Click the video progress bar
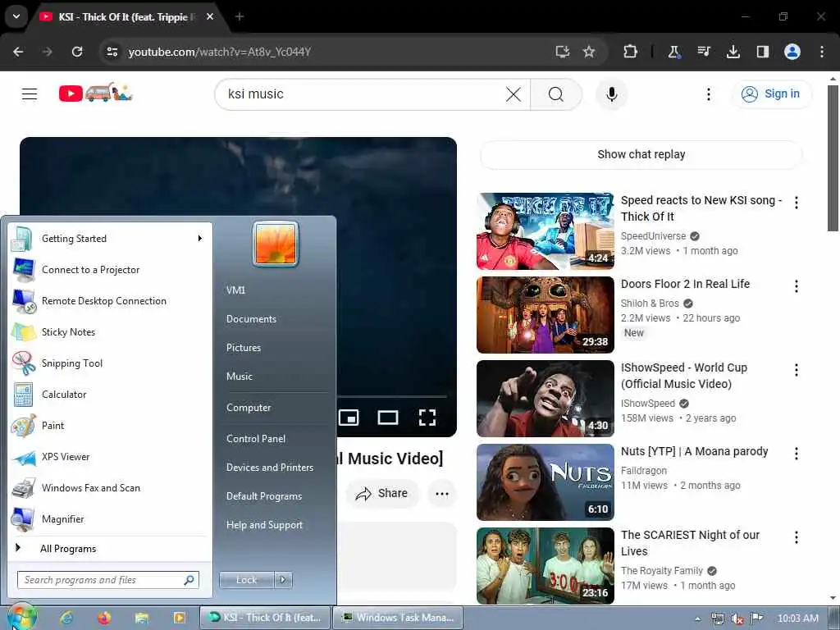The height and width of the screenshot is (630, 840). 392,396
